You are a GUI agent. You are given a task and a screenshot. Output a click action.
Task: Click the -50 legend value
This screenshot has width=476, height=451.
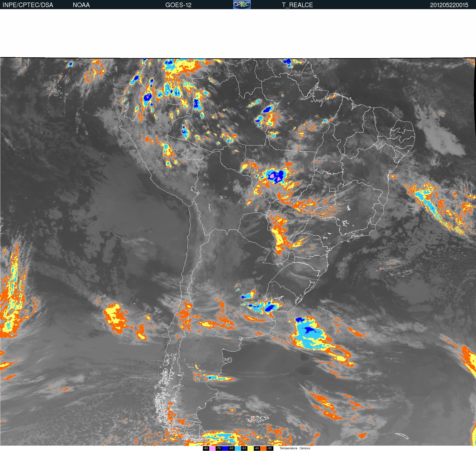click(244, 448)
